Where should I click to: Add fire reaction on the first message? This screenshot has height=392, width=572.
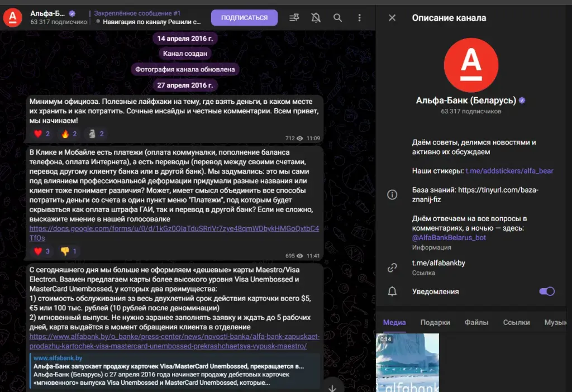click(x=69, y=134)
